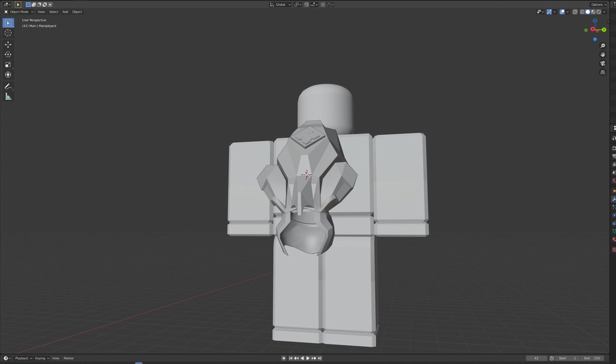Open the Modifier properties wrench tab
616x364 pixels.
[x=613, y=198]
